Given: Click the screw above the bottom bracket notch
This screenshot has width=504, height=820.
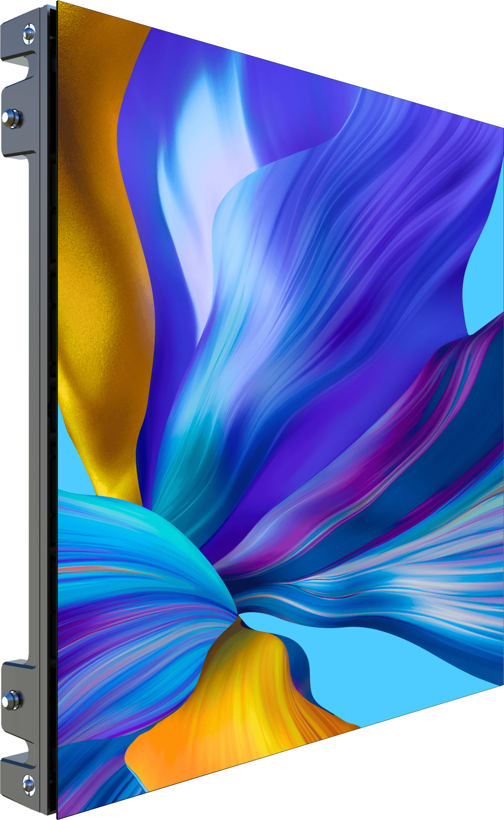Looking at the screenshot, I should [11, 700].
